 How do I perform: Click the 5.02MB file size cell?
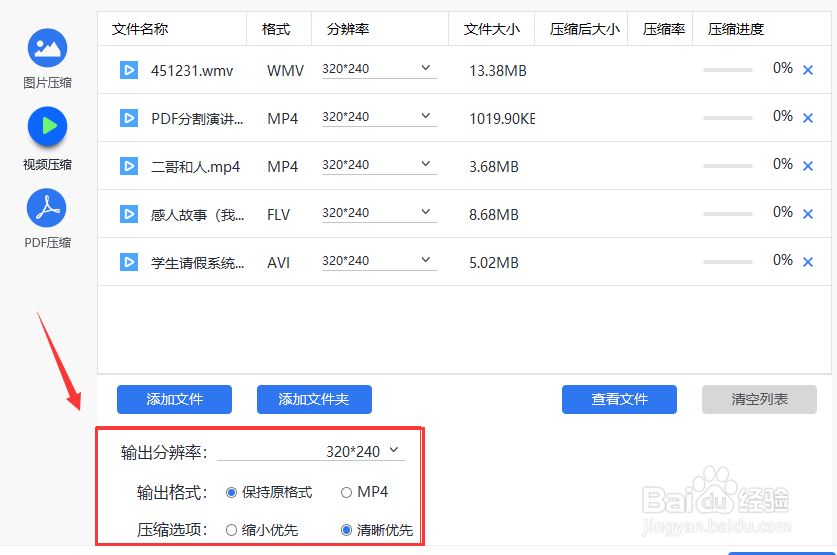point(494,263)
